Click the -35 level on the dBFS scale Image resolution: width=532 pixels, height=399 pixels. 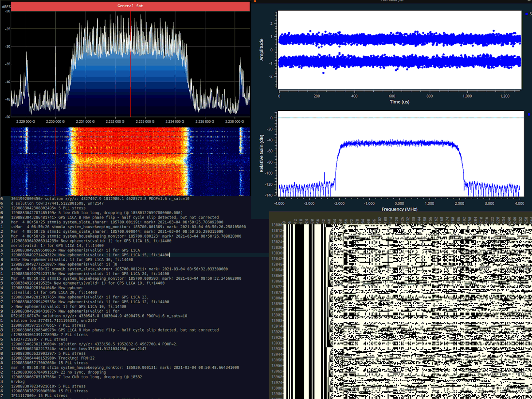[7, 64]
